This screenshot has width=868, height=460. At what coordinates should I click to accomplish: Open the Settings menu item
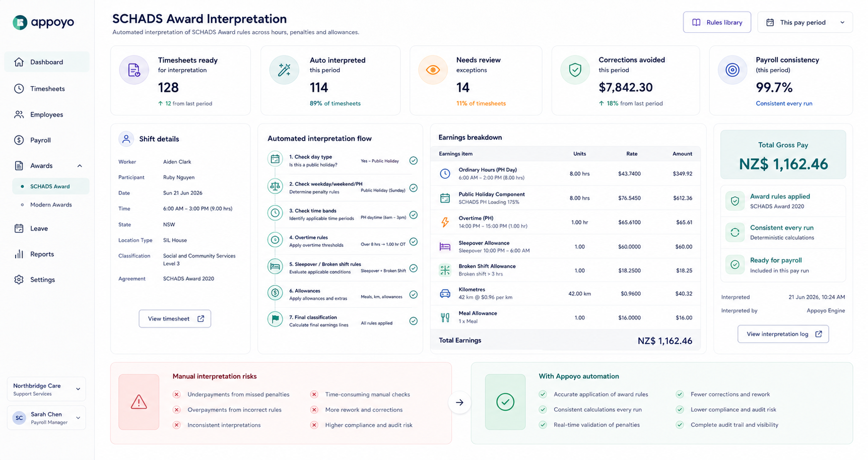coord(47,280)
